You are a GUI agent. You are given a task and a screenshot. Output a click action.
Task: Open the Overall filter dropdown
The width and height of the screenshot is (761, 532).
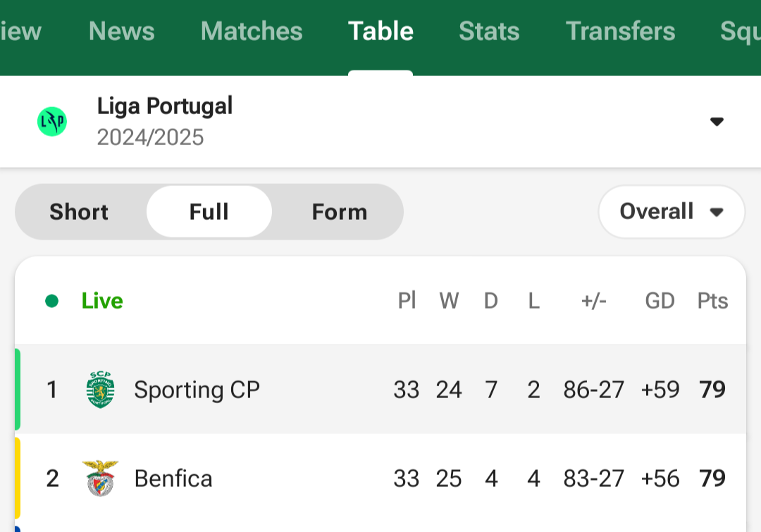coord(672,211)
